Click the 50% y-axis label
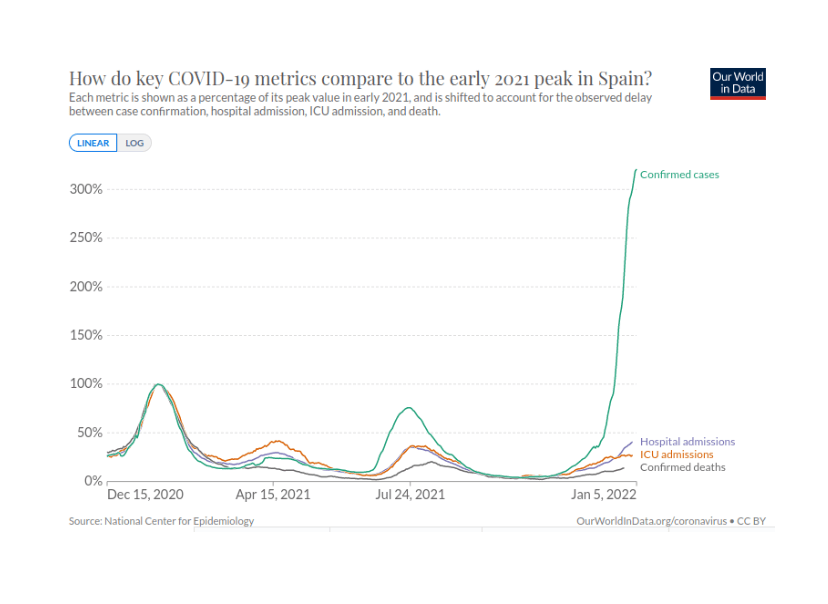This screenshot has width=828, height=604. point(90,432)
